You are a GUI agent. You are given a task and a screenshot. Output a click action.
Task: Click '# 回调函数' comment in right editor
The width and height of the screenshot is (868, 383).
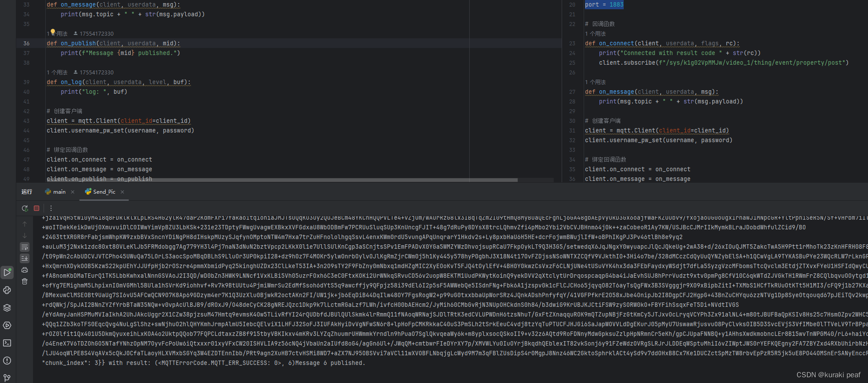click(600, 24)
